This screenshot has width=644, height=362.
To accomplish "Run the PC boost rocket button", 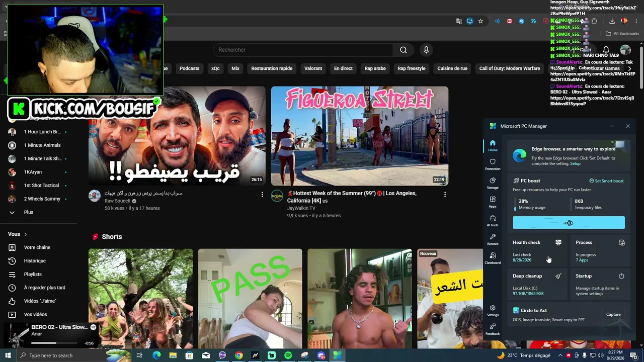I will coord(569,223).
